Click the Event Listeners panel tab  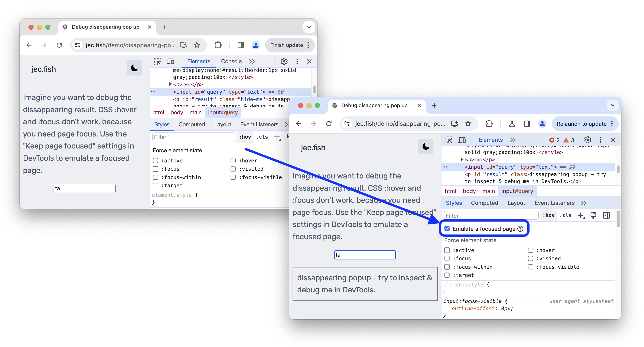pos(554,203)
